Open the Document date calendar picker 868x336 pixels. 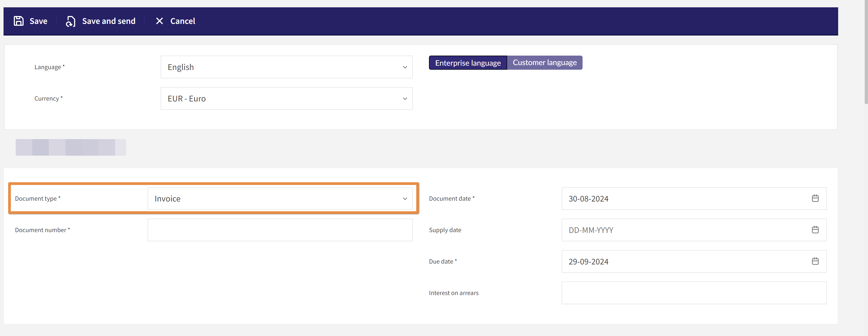pos(815,198)
